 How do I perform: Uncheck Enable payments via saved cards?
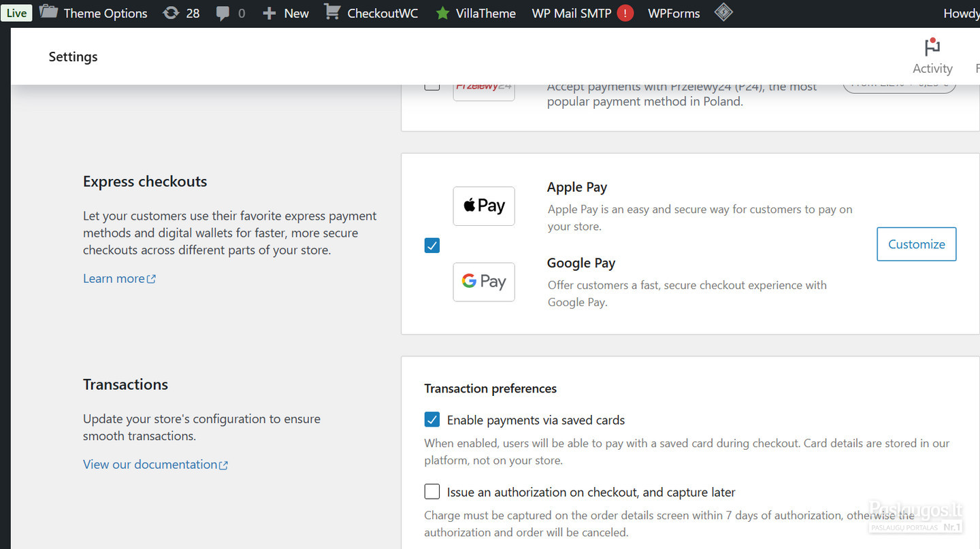click(432, 420)
